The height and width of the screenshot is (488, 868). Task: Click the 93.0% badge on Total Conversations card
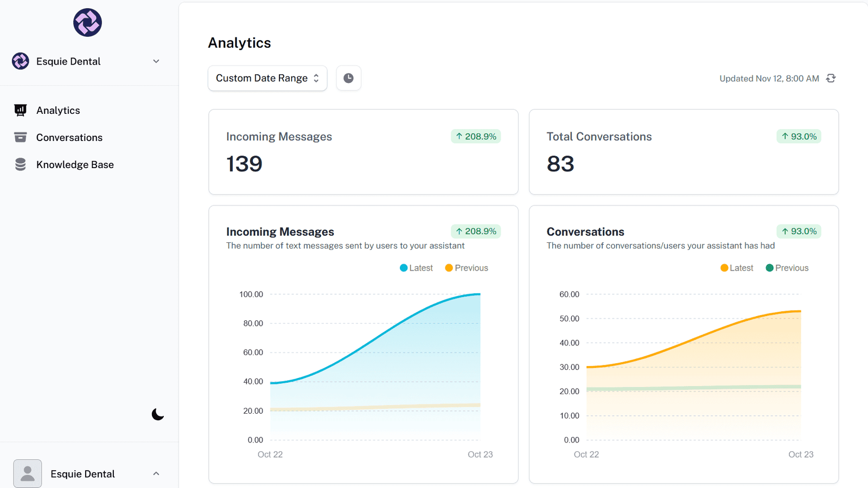click(x=799, y=136)
